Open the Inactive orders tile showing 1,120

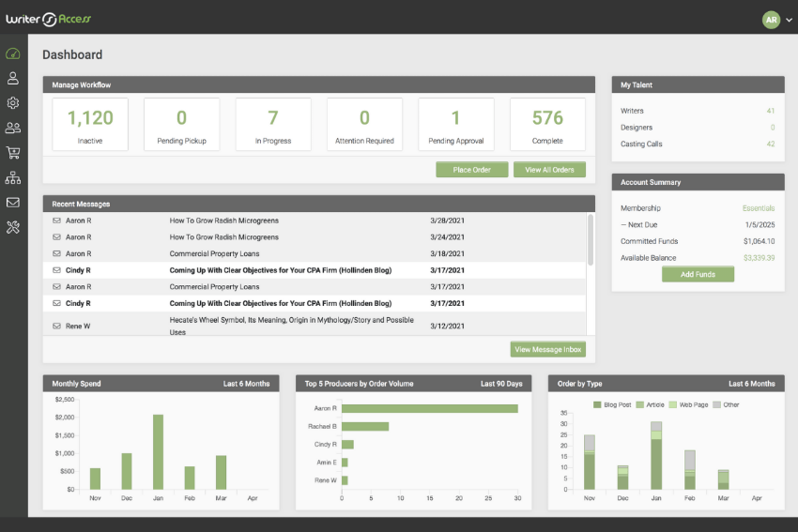[90, 124]
